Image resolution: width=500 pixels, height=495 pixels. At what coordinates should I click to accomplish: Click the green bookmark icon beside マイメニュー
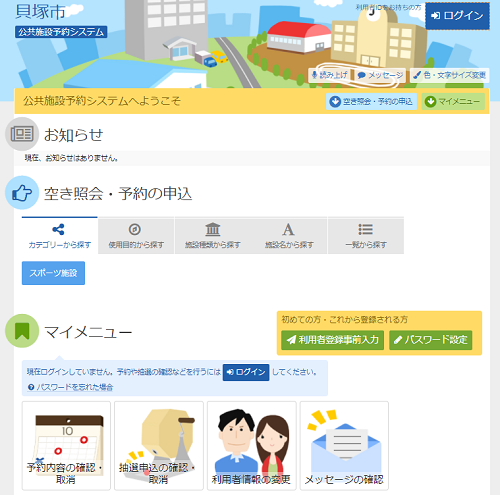pyautogui.click(x=22, y=331)
